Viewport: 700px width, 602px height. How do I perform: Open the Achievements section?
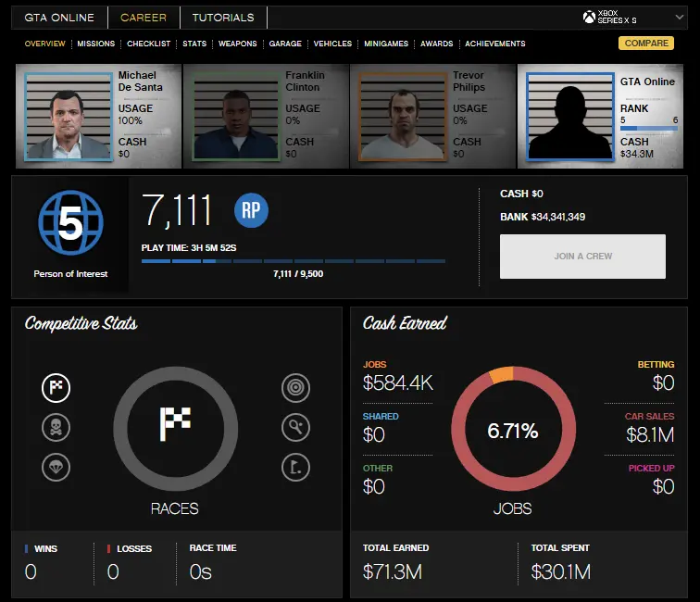point(494,44)
